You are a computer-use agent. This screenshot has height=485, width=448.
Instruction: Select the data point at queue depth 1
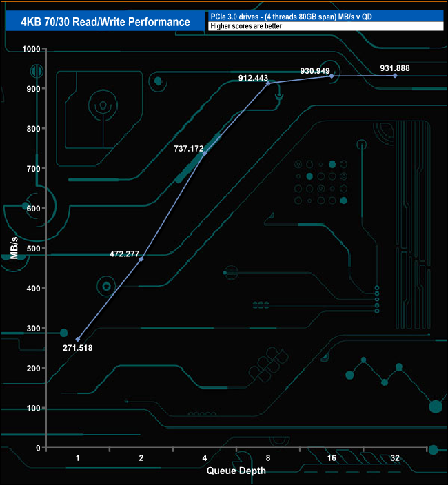tap(78, 340)
